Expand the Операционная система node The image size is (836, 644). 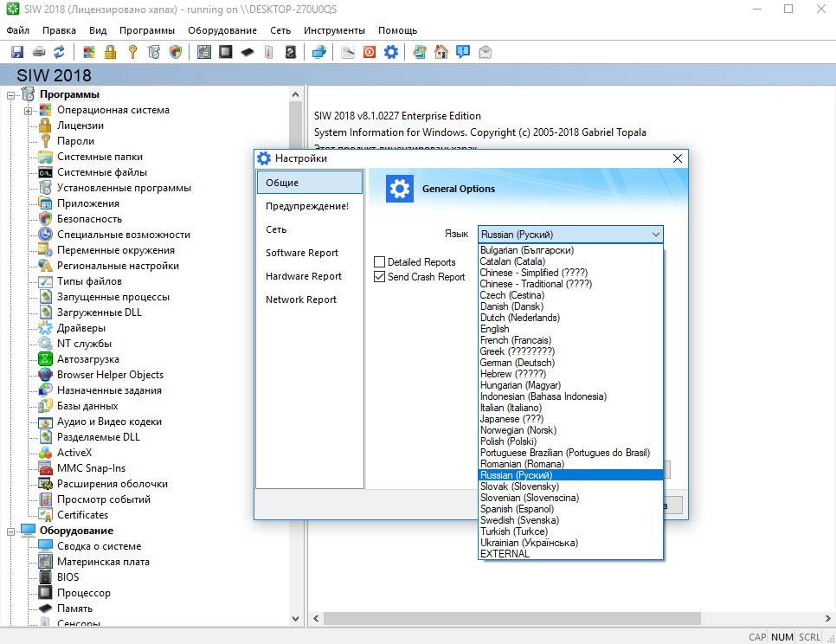point(28,111)
